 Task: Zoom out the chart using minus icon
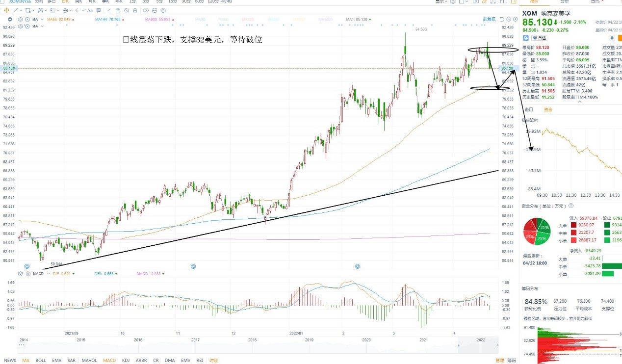(x=509, y=19)
